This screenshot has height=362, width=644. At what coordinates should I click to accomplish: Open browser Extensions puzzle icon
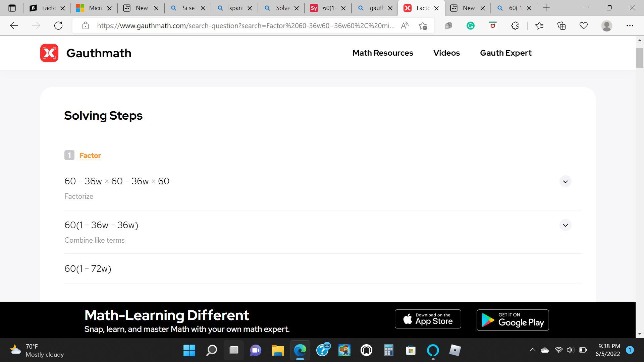(515, 25)
